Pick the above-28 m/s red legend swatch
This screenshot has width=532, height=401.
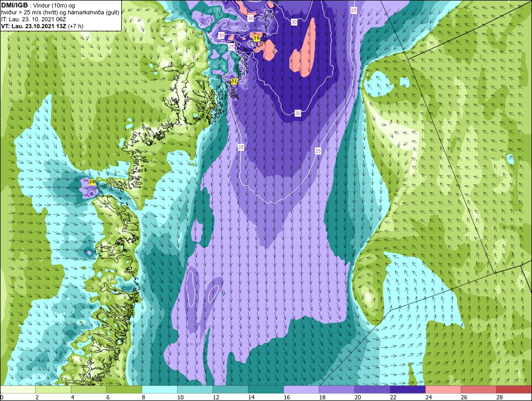click(514, 389)
